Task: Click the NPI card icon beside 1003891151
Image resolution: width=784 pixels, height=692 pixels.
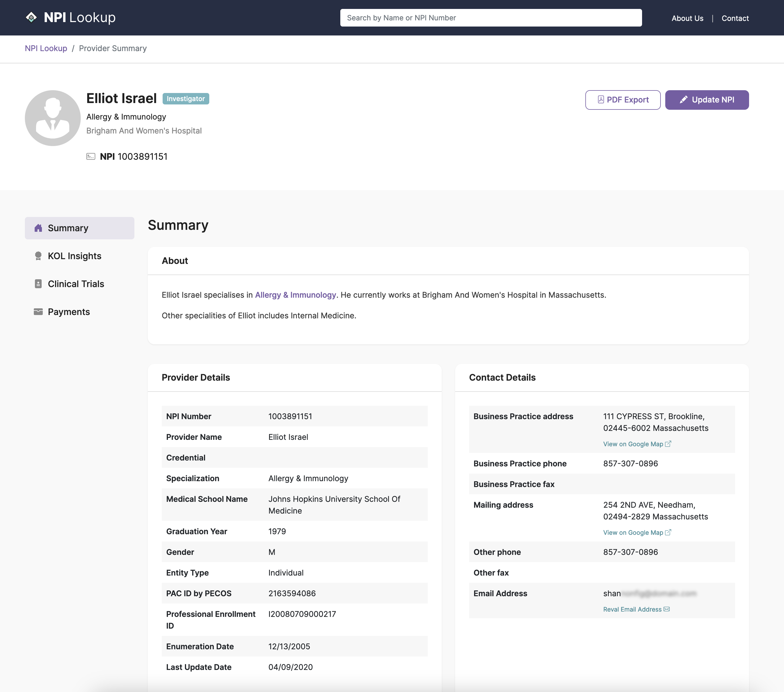Action: coord(91,156)
